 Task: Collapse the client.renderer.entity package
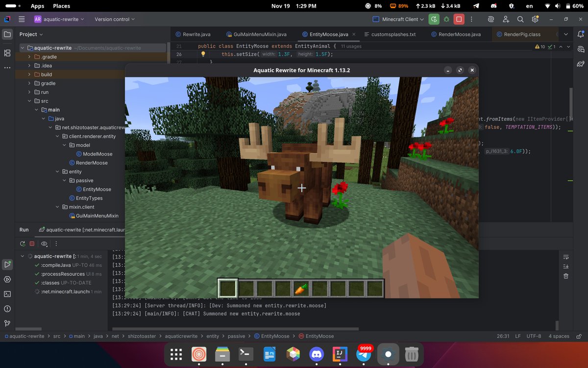click(x=57, y=136)
